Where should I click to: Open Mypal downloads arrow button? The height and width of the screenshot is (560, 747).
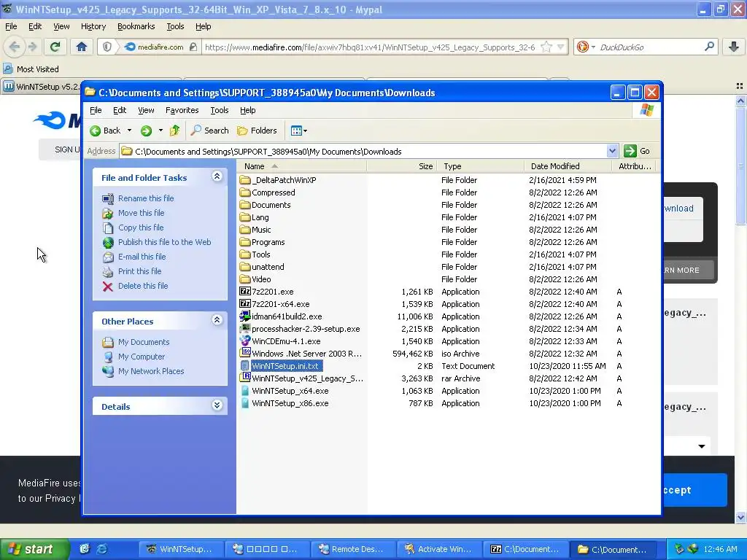tap(734, 47)
